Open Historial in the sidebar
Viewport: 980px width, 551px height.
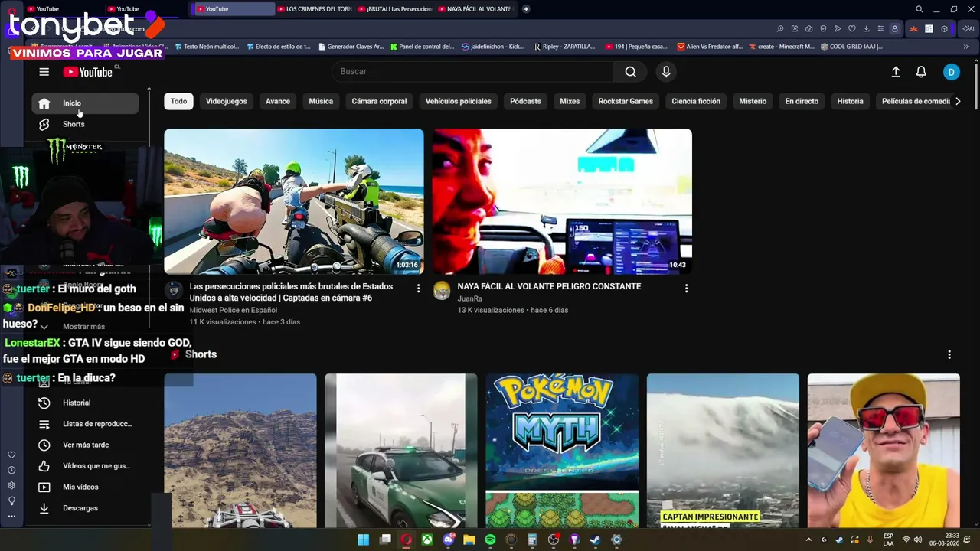85,403
